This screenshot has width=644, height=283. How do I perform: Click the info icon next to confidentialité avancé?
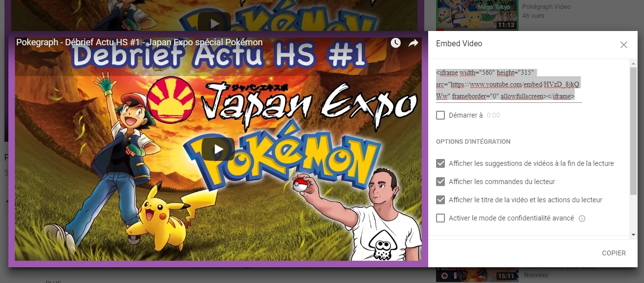[582, 219]
